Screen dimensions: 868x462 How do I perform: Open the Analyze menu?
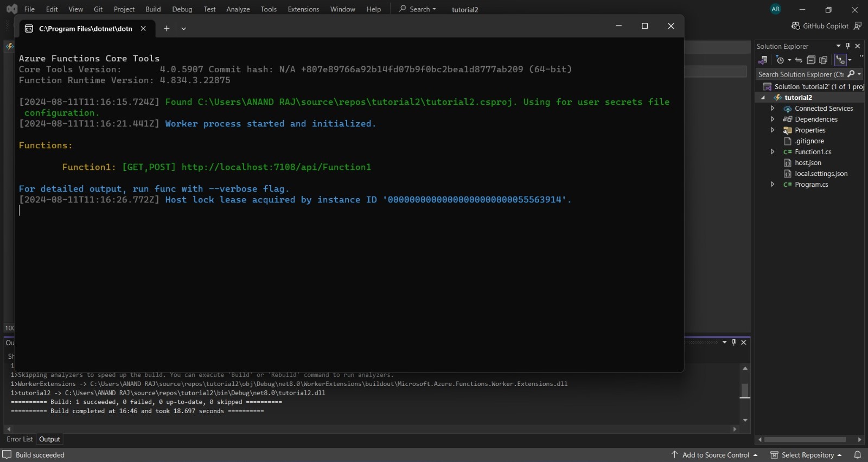pyautogui.click(x=238, y=9)
